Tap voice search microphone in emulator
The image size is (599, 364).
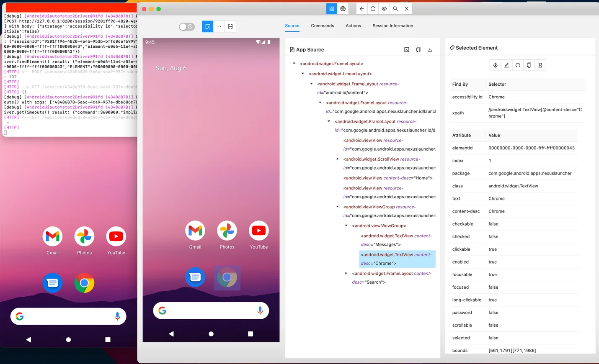[117, 316]
